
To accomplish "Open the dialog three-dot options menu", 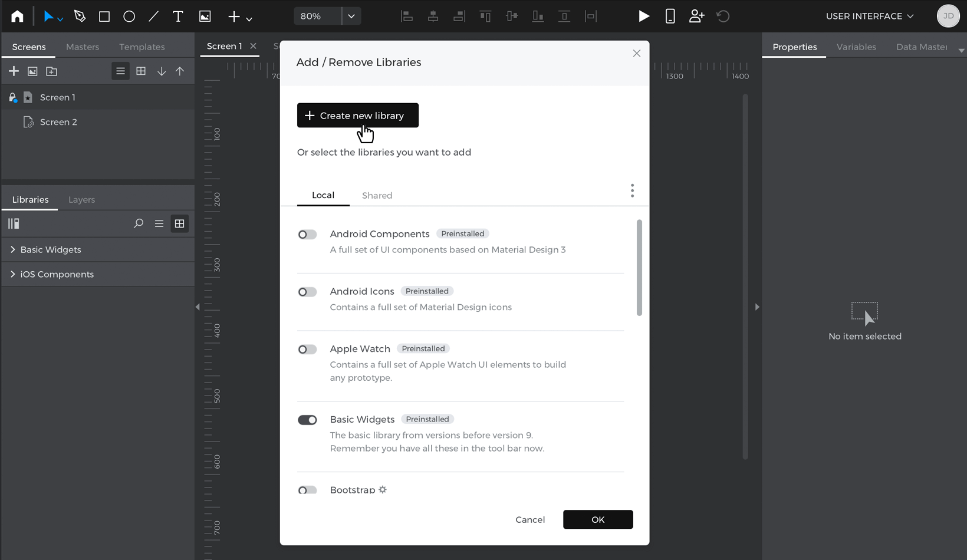I will coord(632,190).
